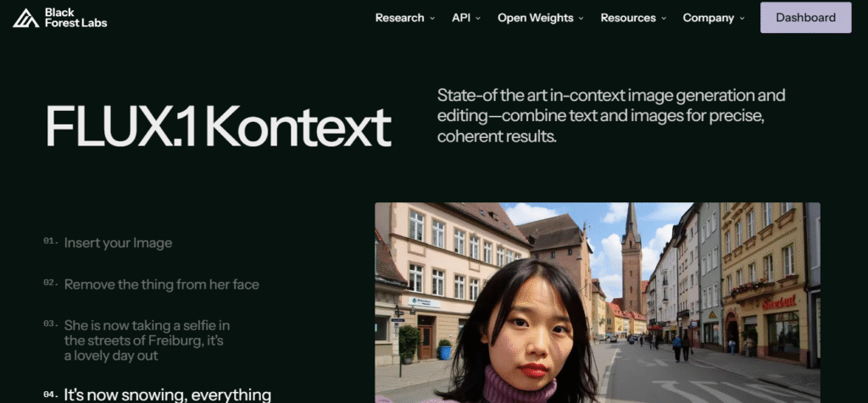Click the 04 step number marker

pyautogui.click(x=50, y=395)
